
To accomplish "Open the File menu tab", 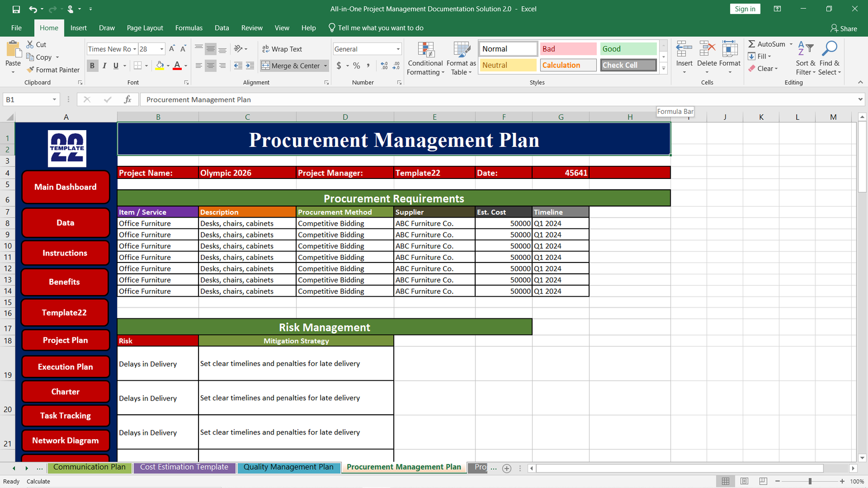I will (17, 28).
